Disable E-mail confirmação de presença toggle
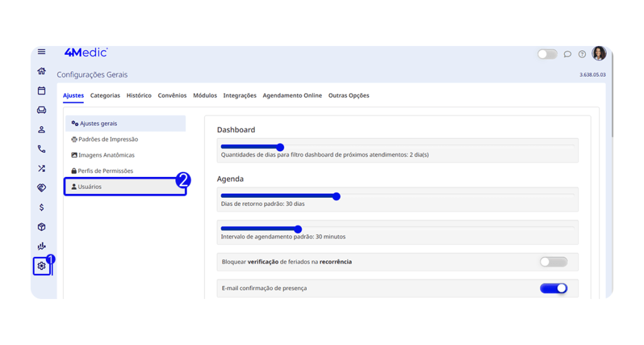Viewport: 644px width, 345px height. (553, 288)
